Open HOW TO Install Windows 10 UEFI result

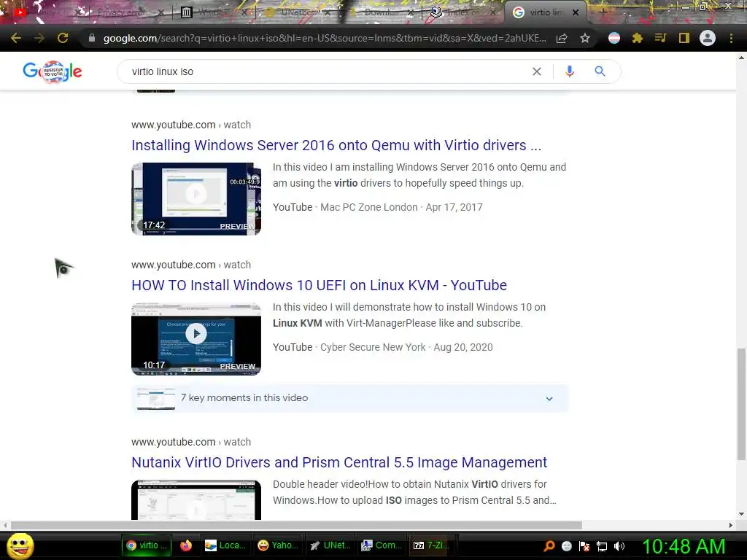tap(320, 285)
